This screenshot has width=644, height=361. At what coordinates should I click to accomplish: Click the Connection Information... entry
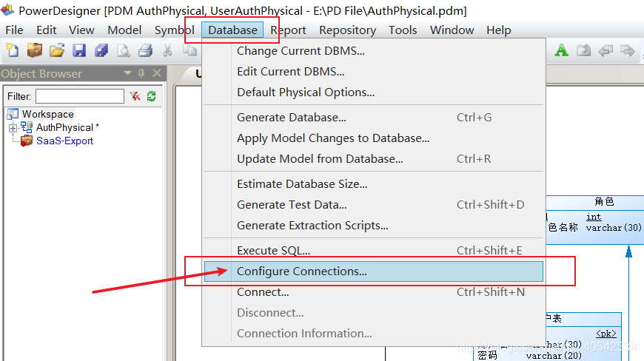(374, 334)
